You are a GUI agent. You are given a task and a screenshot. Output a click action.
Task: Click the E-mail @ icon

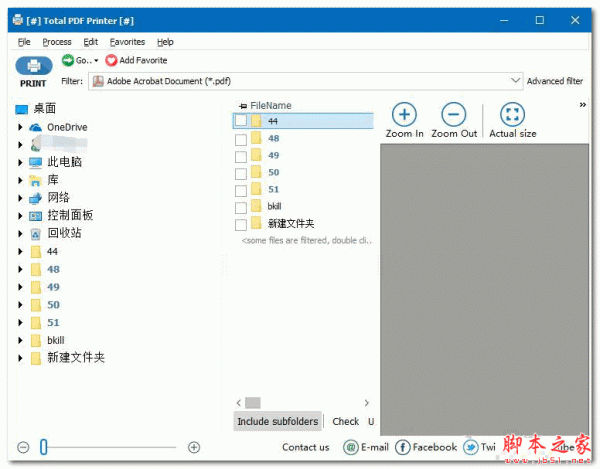click(351, 447)
